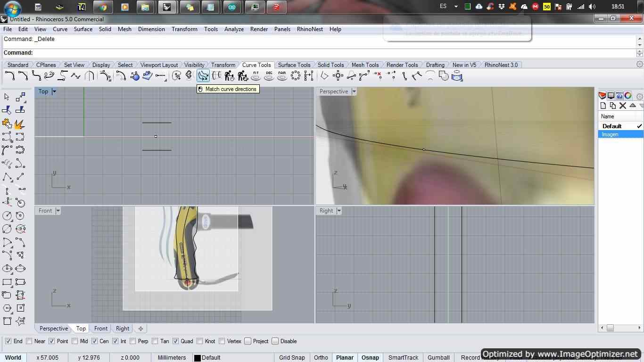Toggle Osnap in the status bar
The width and height of the screenshot is (644, 362).
(370, 358)
